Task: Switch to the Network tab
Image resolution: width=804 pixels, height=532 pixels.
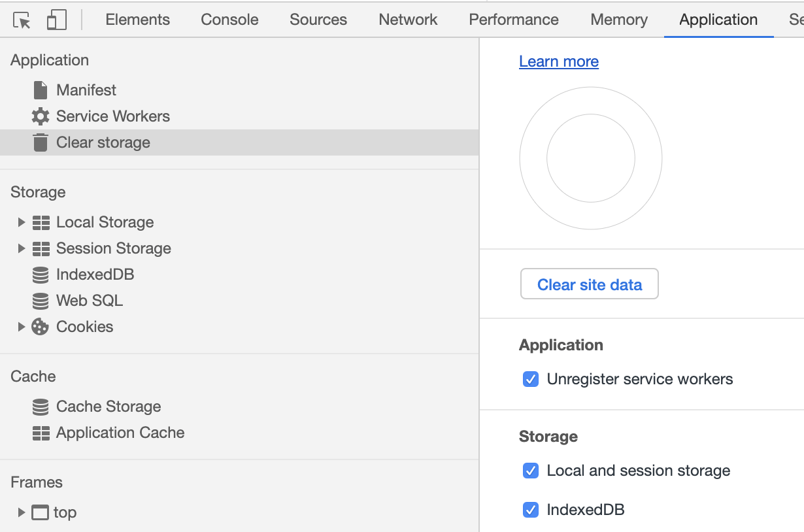Action: pyautogui.click(x=408, y=20)
